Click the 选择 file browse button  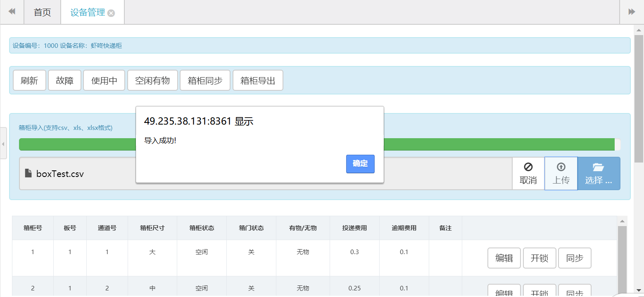point(599,173)
